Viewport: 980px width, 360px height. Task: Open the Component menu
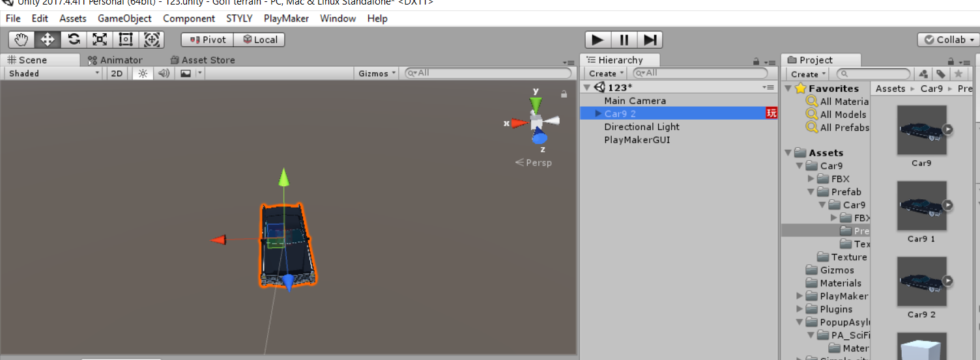pyautogui.click(x=189, y=18)
